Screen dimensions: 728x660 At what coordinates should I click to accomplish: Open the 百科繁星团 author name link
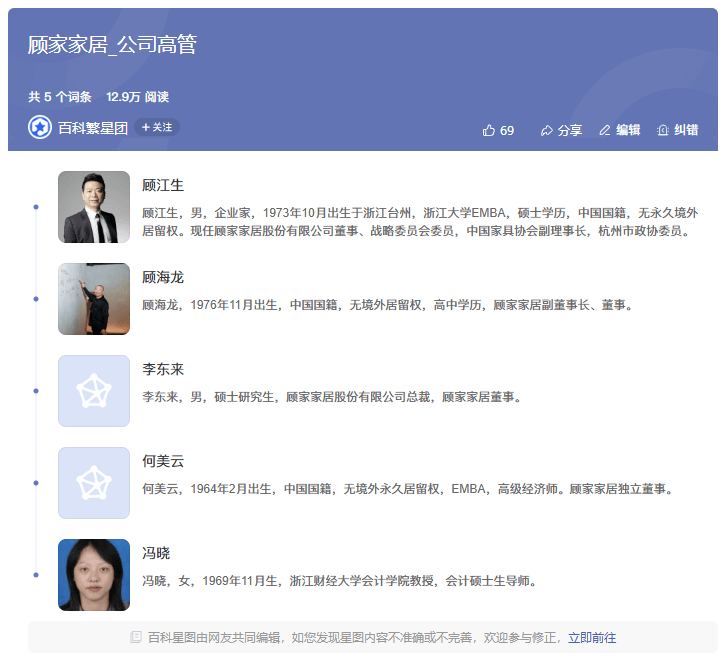coord(93,128)
